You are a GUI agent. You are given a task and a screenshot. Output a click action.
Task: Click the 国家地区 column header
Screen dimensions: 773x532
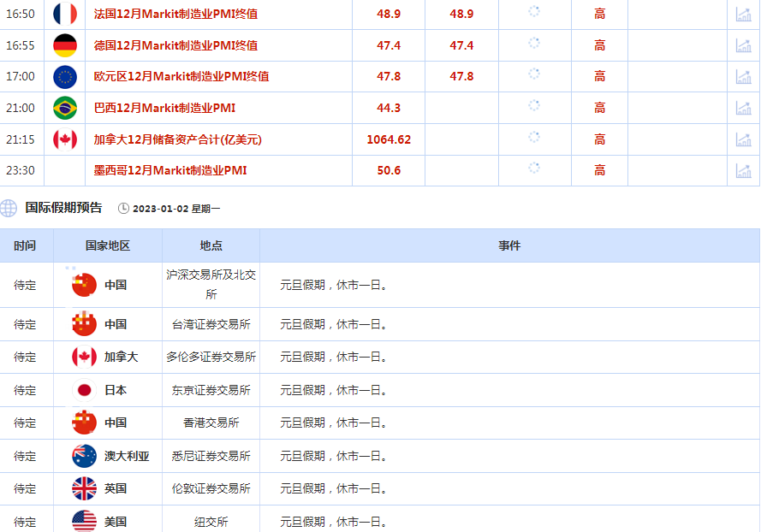108,245
